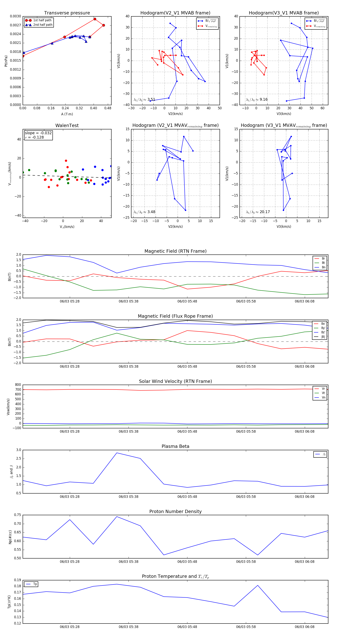
Task: Click the 'WalenTest' plot title
Action: tap(67, 125)
